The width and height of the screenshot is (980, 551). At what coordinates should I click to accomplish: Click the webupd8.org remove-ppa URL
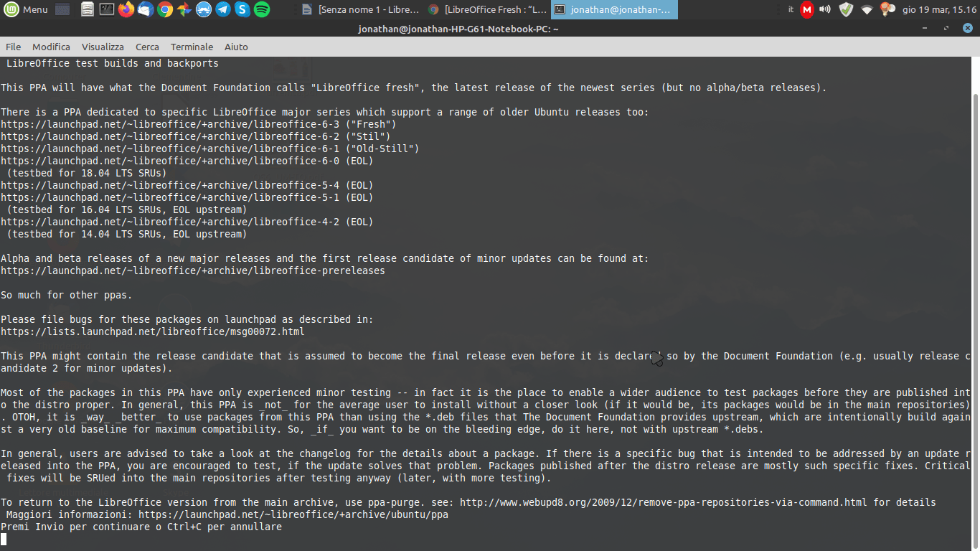coord(664,502)
